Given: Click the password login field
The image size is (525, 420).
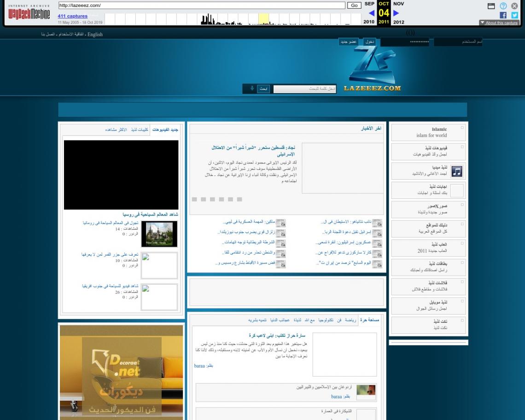Looking at the screenshot, I should (405, 42).
